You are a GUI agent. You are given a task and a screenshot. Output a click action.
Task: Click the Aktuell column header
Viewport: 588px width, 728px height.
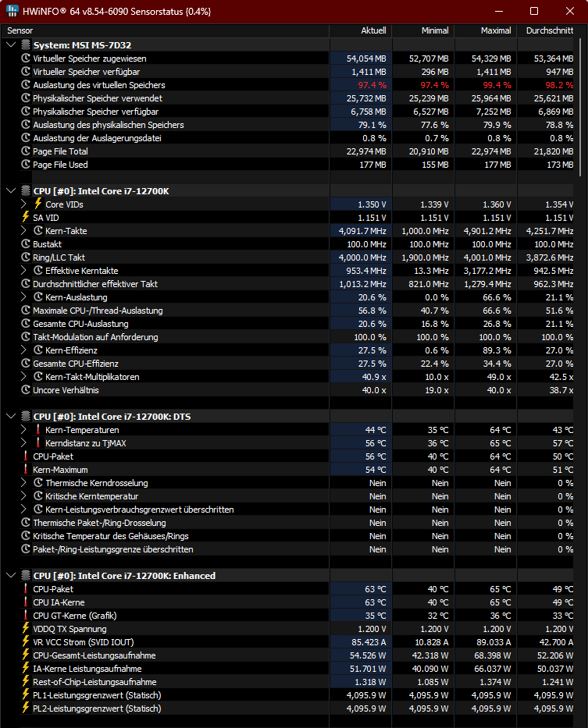[x=361, y=30]
